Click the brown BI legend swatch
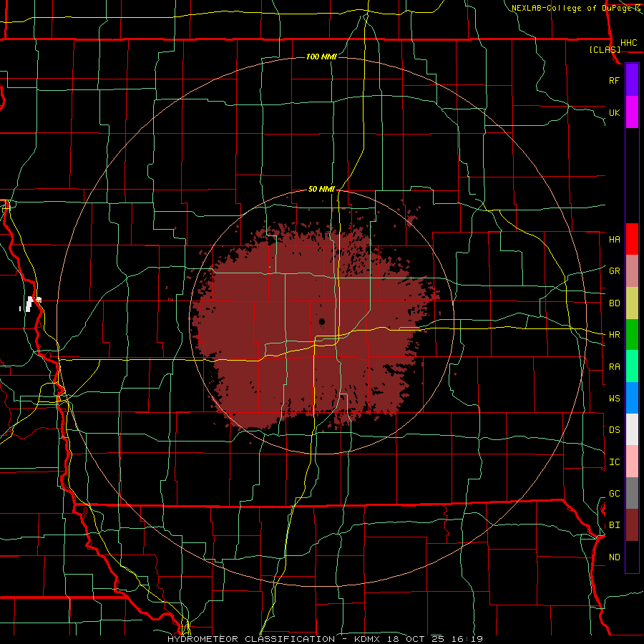Screen dimensions: 644x644 click(x=632, y=525)
